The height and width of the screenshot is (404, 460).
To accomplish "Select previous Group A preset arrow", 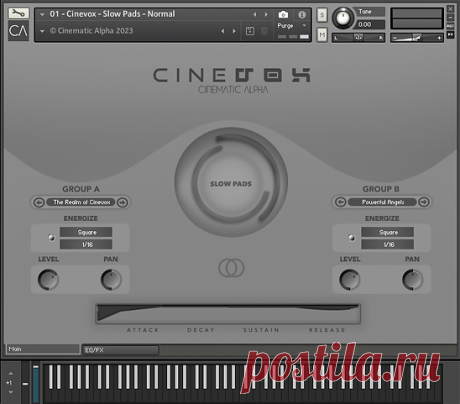I will [39, 202].
